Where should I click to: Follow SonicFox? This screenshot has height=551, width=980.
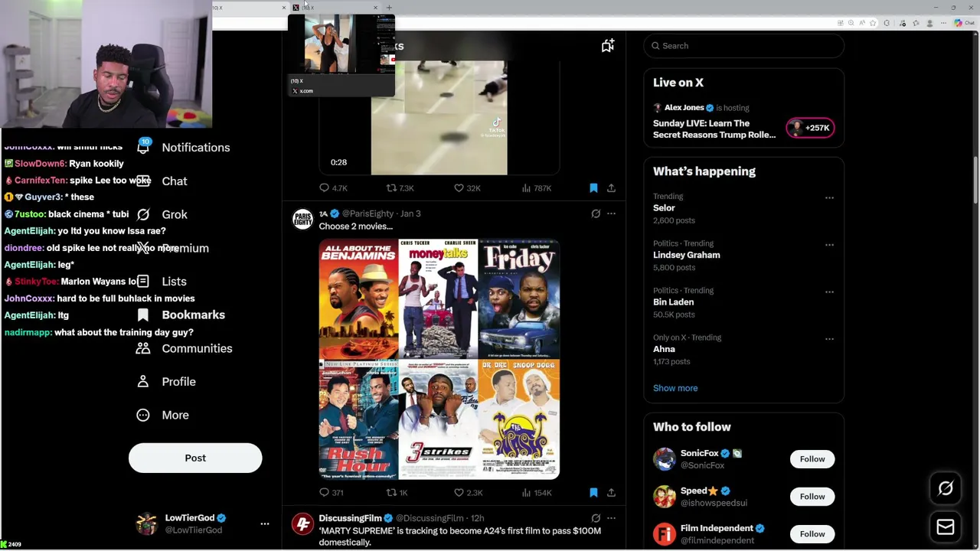812,459
